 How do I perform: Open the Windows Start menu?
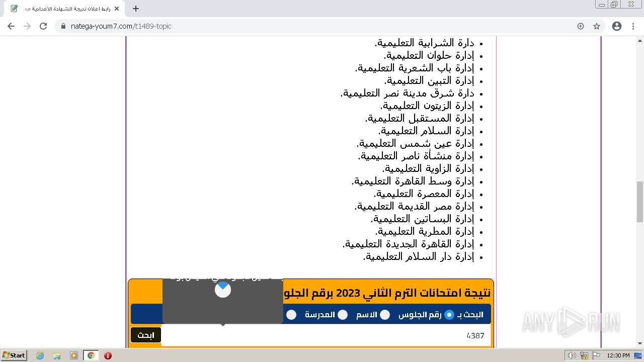[14, 355]
